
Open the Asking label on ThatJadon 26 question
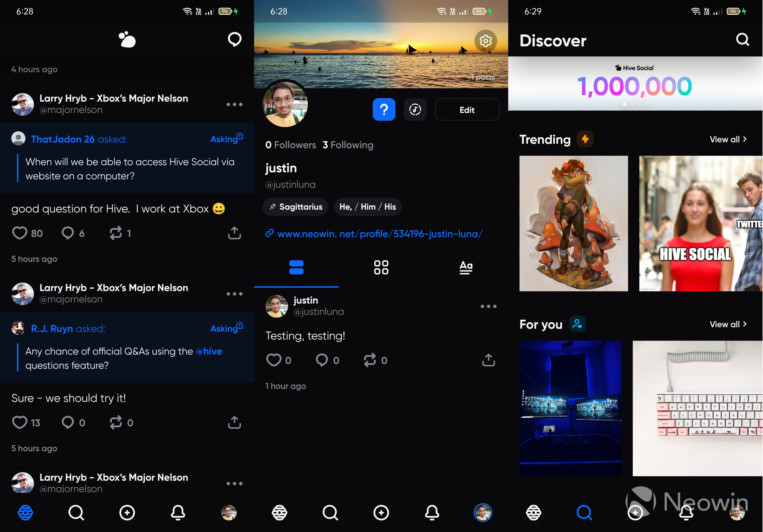pos(227,139)
